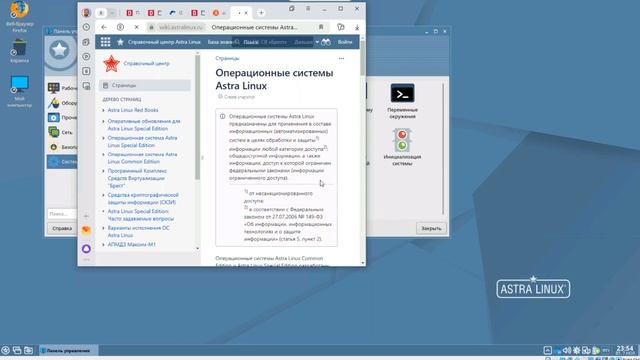Image resolution: width=640 pixels, height=360 pixels.
Task: Open the binoculars icon in wiki header
Action: tap(326, 42)
